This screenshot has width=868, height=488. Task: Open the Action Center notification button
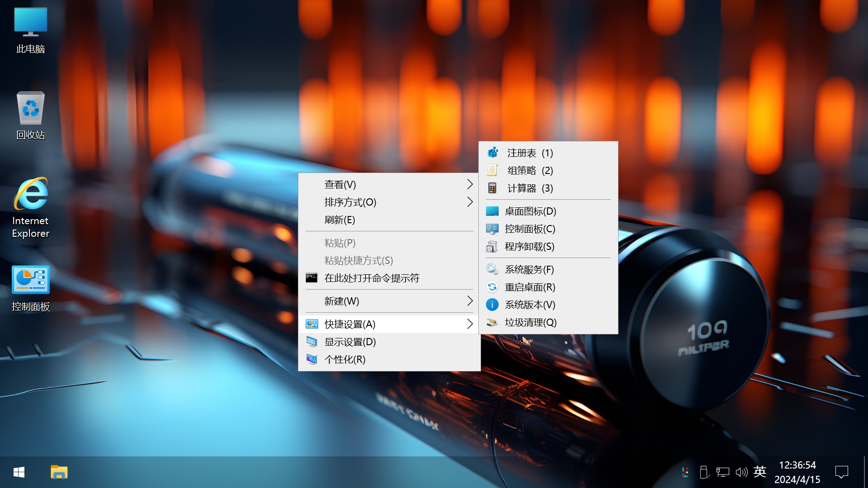(842, 472)
